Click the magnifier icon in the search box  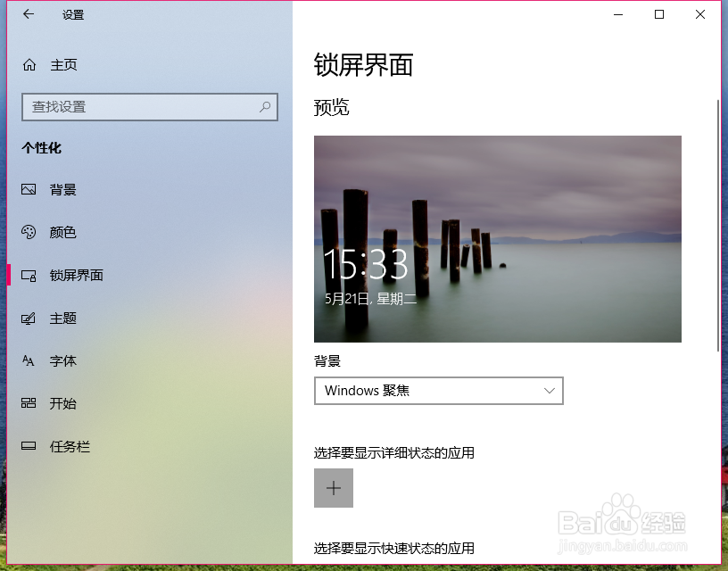[x=265, y=106]
